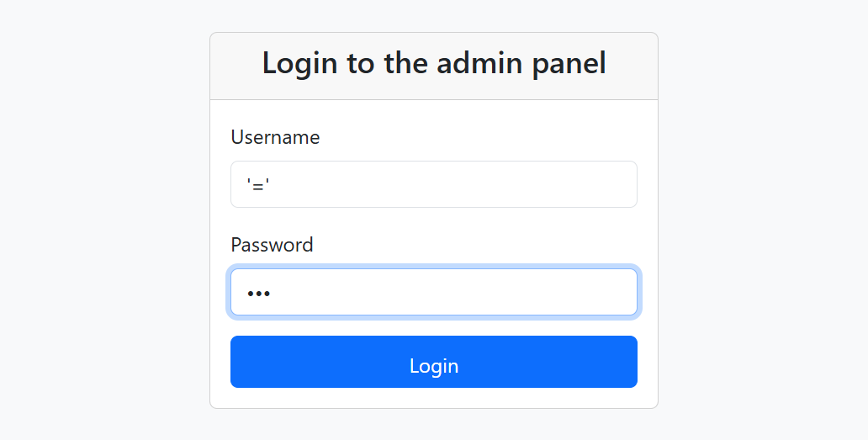Screen dimensions: 868x440
Task: Focus the Username input field
Action: pyautogui.click(x=433, y=184)
